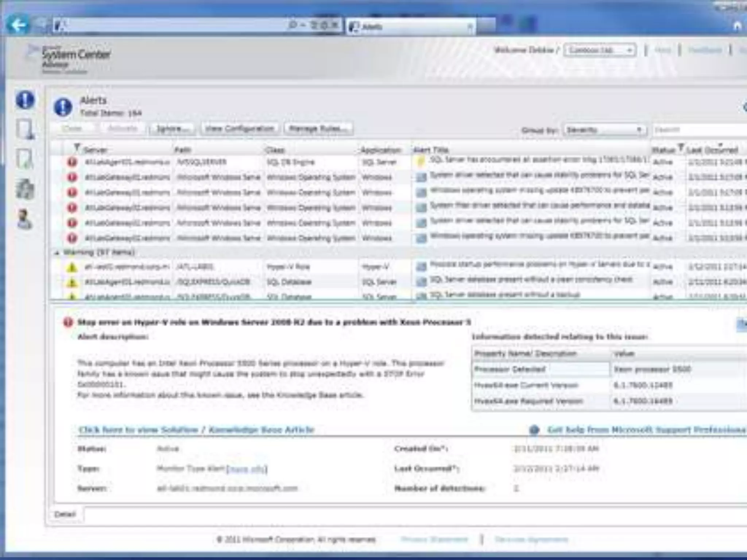Get help from Microsoft Support Professionals link
The width and height of the screenshot is (747, 560).
[646, 430]
